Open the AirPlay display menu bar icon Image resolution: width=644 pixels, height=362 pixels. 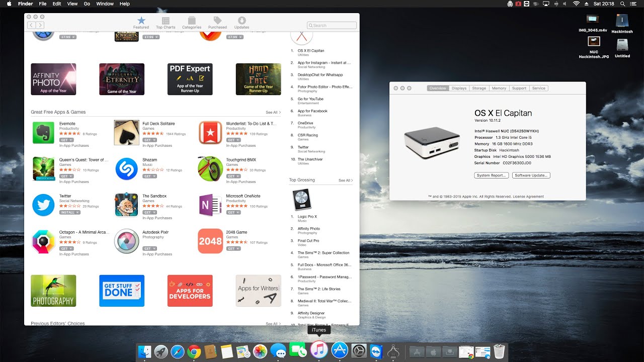(546, 4)
